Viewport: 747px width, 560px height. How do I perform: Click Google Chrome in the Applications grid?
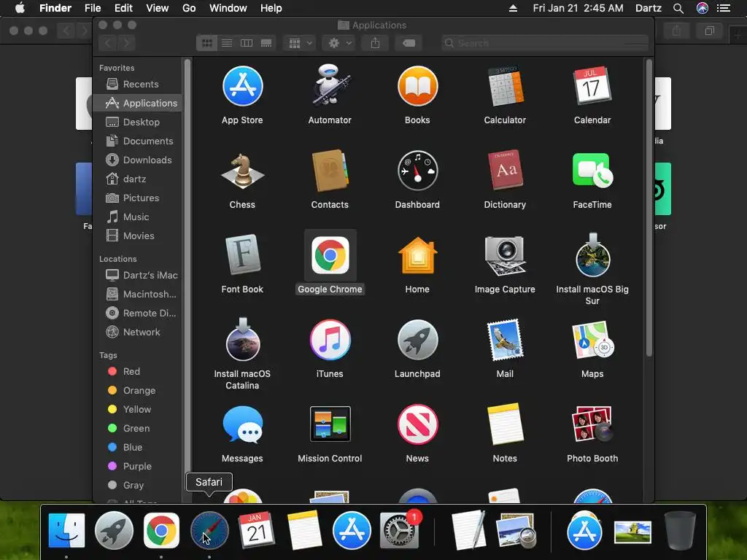click(x=330, y=254)
